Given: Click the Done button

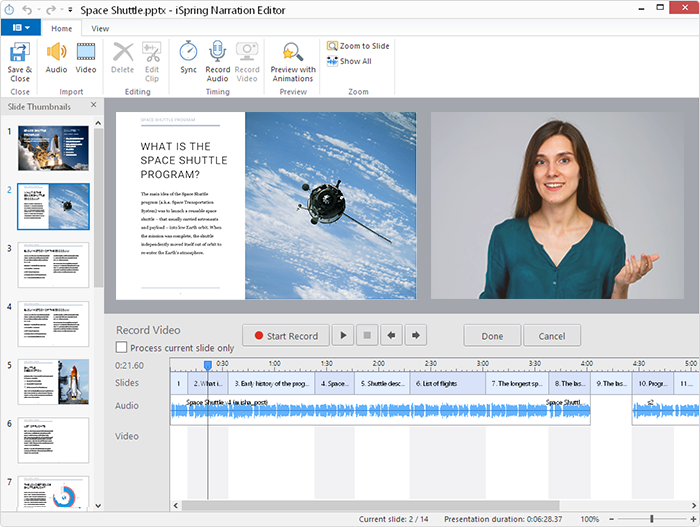Looking at the screenshot, I should coord(492,335).
